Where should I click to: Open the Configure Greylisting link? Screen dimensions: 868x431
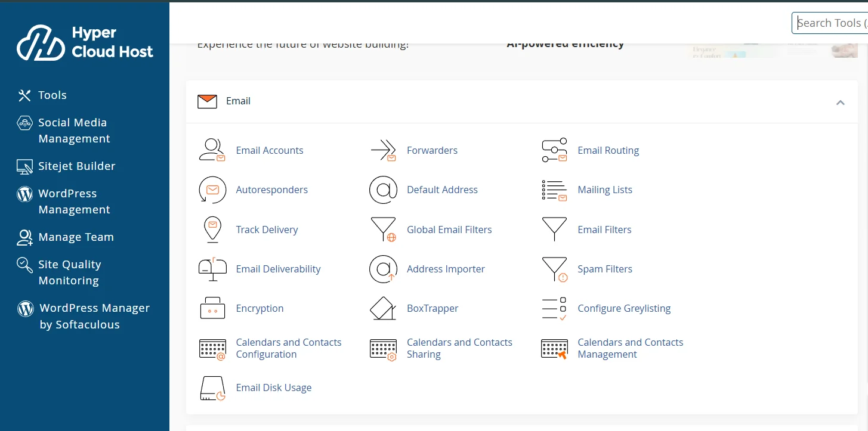tap(624, 308)
